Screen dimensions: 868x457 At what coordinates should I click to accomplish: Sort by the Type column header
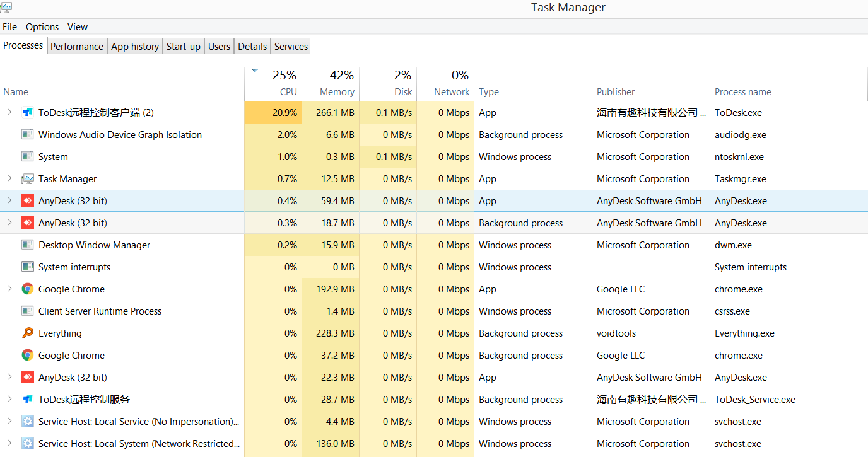(x=533, y=84)
